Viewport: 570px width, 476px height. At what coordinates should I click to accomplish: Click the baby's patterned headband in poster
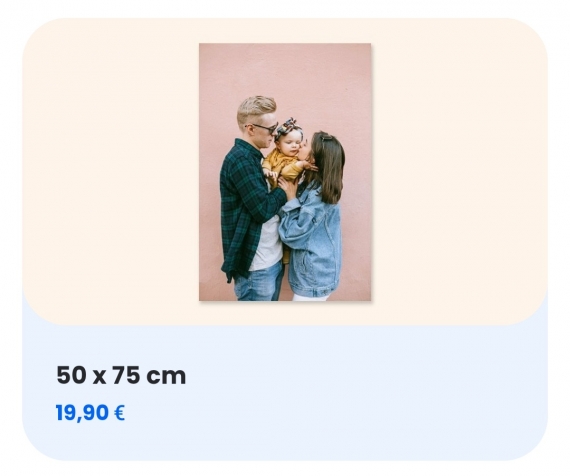[288, 128]
